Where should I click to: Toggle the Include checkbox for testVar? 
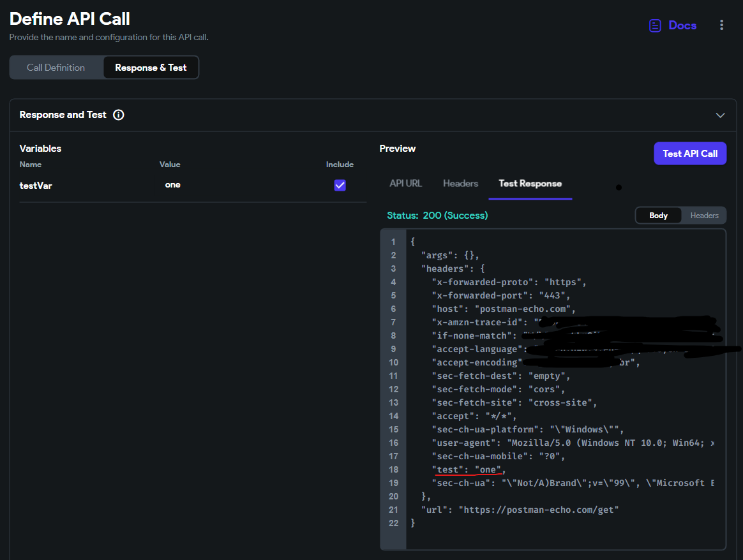340,184
